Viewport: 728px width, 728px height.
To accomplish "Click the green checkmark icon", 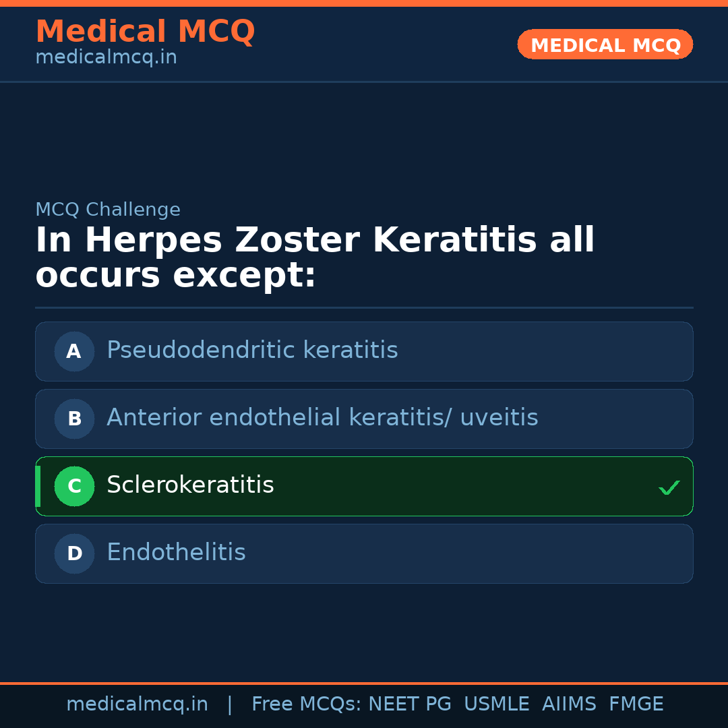I will click(x=669, y=487).
